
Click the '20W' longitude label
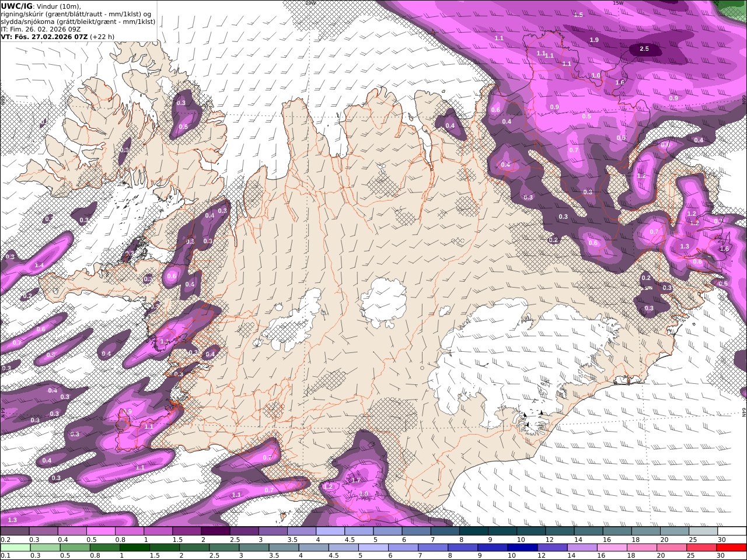(310, 3)
